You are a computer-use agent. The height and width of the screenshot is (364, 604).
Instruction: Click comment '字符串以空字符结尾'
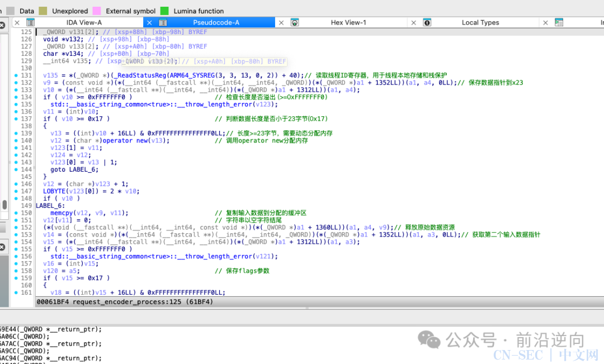click(x=253, y=220)
